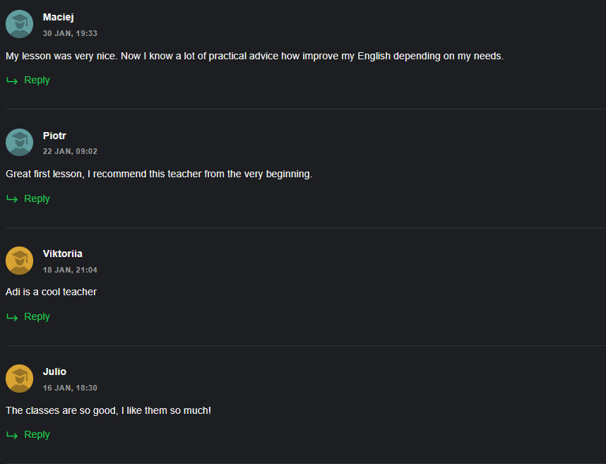The image size is (606, 464).
Task: Click reply arrow icon under Julio's review
Action: pyautogui.click(x=12, y=435)
